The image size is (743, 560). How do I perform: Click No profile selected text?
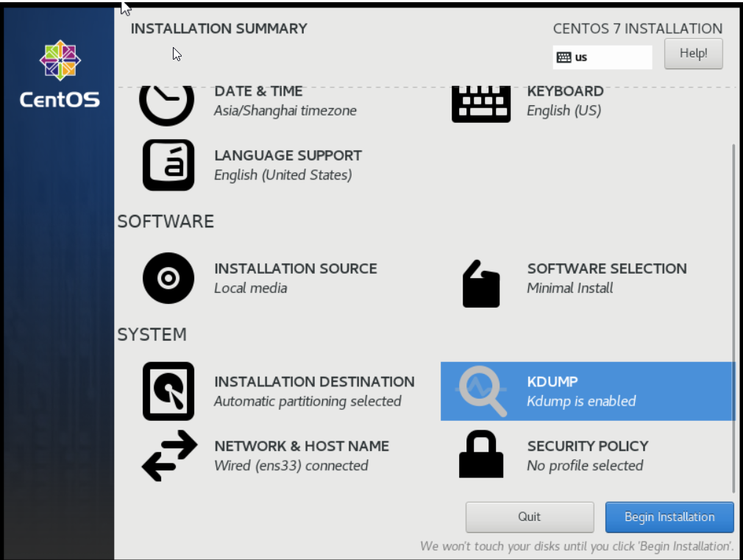point(585,466)
